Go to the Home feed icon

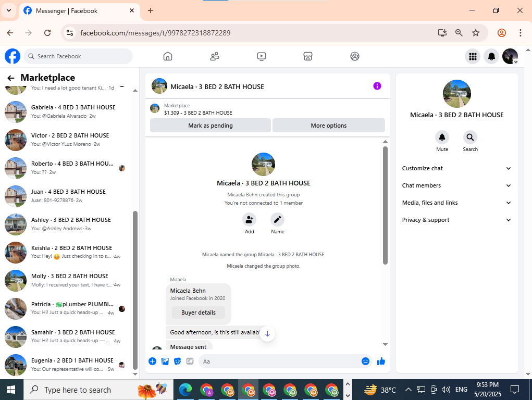point(168,56)
